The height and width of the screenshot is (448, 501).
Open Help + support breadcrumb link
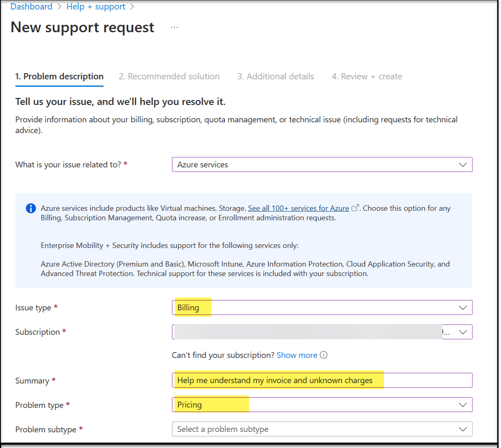coord(96,6)
